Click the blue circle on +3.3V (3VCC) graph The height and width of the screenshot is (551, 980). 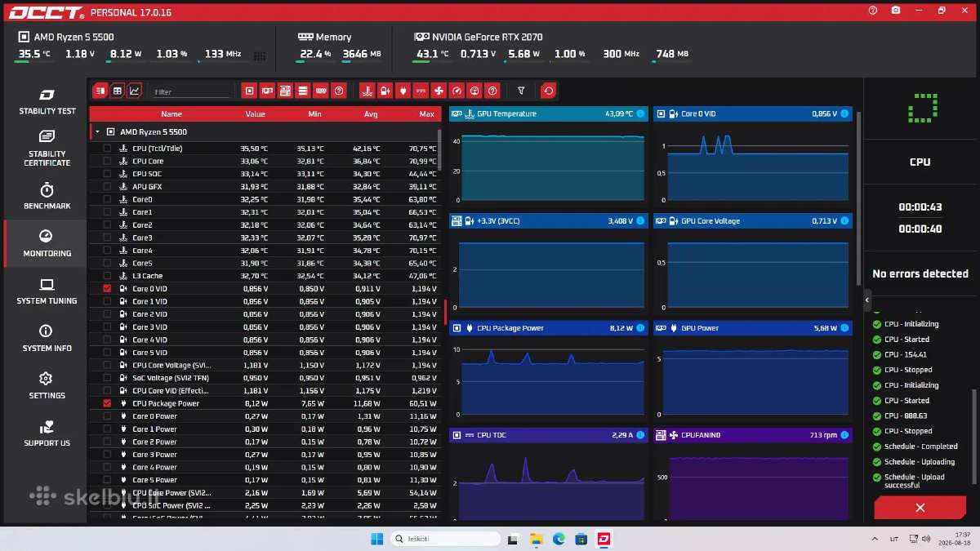coord(640,221)
